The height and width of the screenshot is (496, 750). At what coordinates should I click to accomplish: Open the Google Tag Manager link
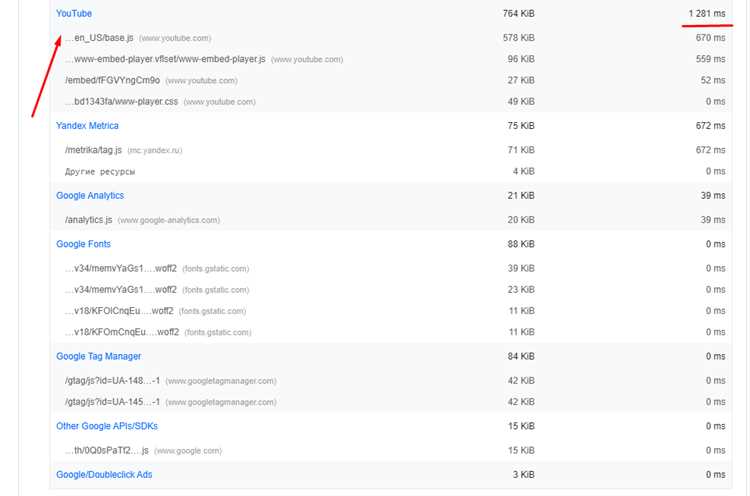[x=99, y=356]
